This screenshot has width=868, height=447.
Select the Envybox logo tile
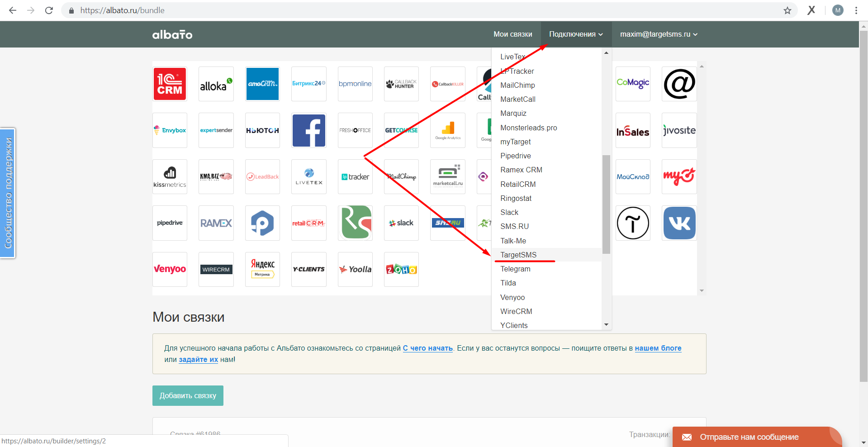coord(170,130)
